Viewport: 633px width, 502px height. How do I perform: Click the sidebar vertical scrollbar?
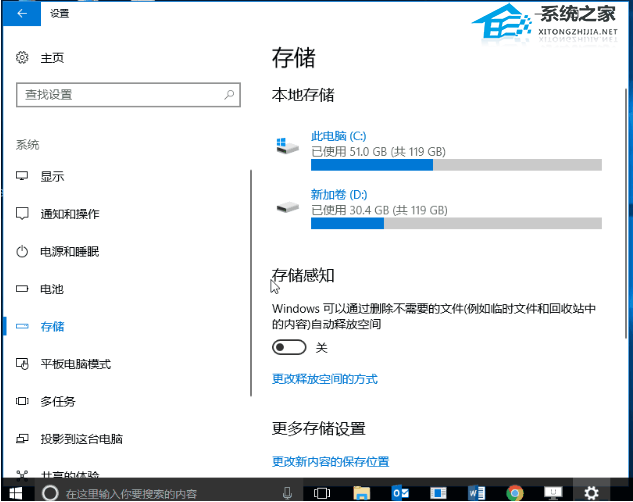pyautogui.click(x=251, y=282)
